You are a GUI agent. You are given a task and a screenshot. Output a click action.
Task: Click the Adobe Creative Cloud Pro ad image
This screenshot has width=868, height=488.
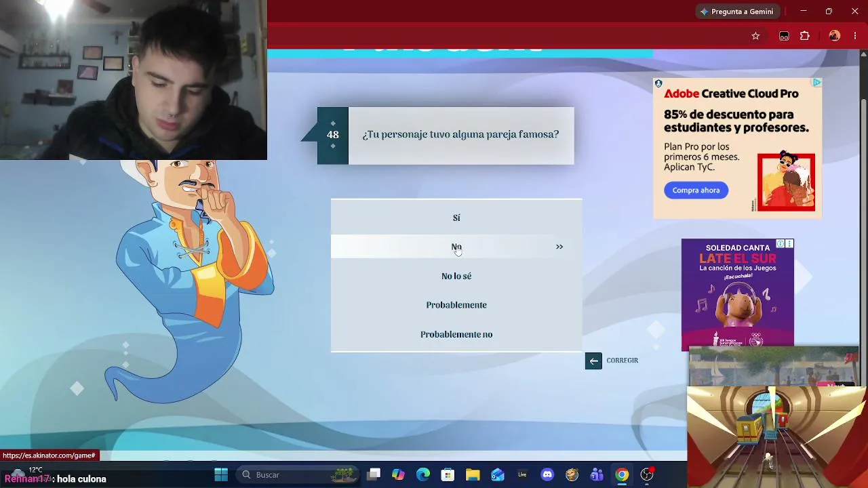(x=737, y=148)
